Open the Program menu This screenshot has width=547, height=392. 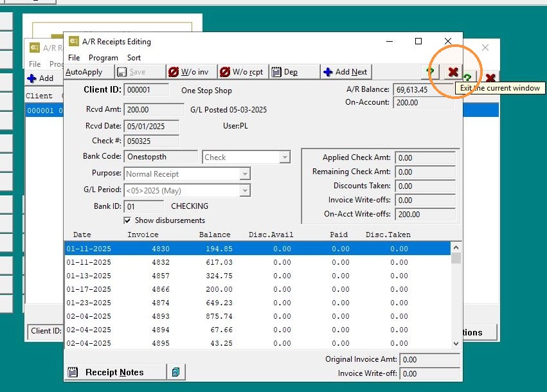[x=103, y=58]
